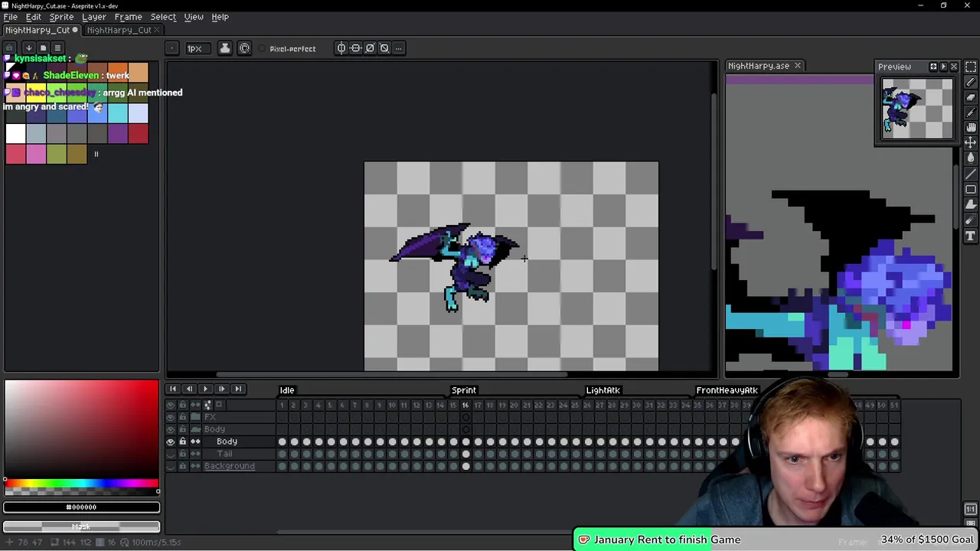
Task: Toggle the palette edit lock icon
Action: coord(10,47)
